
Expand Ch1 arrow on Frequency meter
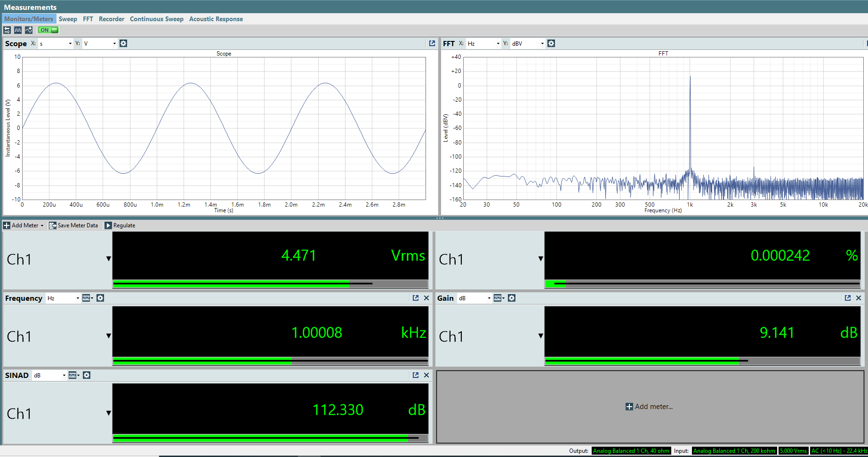pyautogui.click(x=109, y=336)
